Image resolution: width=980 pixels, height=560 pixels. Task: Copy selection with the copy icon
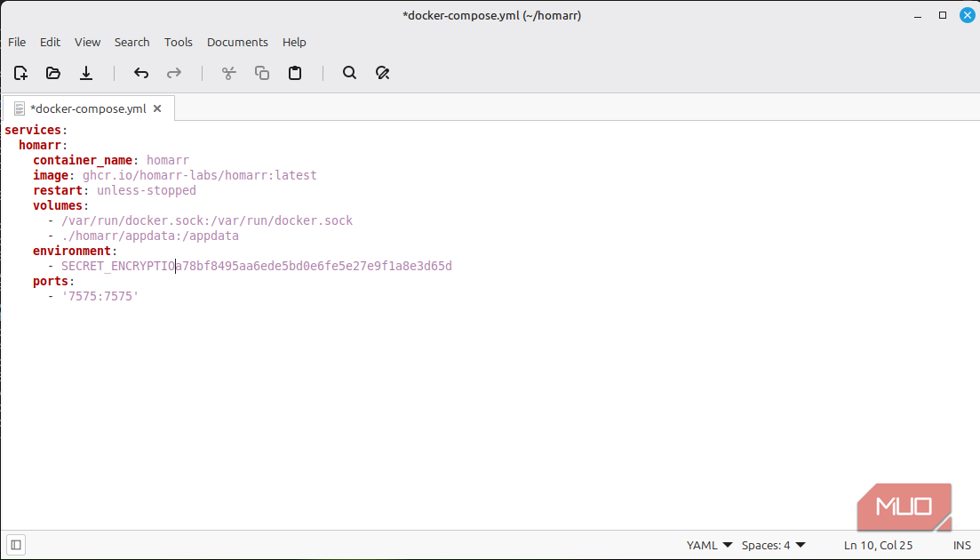point(262,73)
